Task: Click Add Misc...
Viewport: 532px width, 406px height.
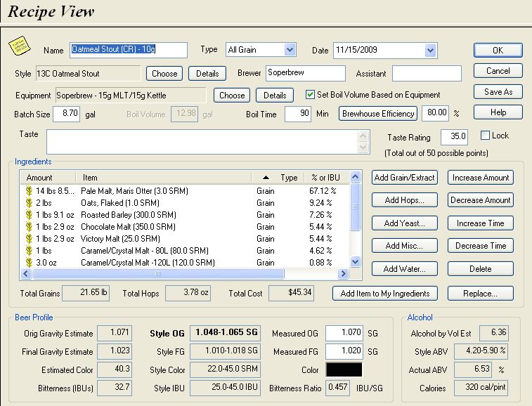Action: (x=404, y=246)
